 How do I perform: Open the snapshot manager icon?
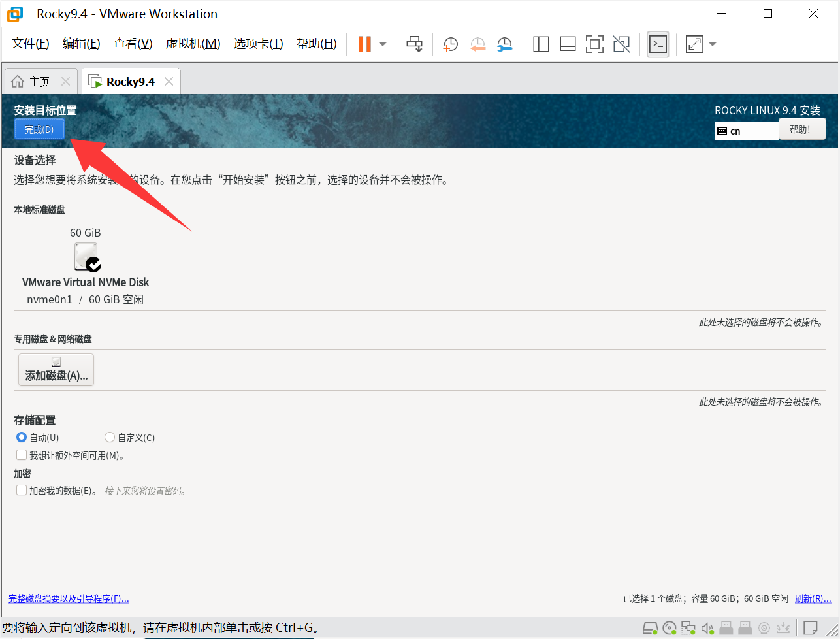(504, 44)
